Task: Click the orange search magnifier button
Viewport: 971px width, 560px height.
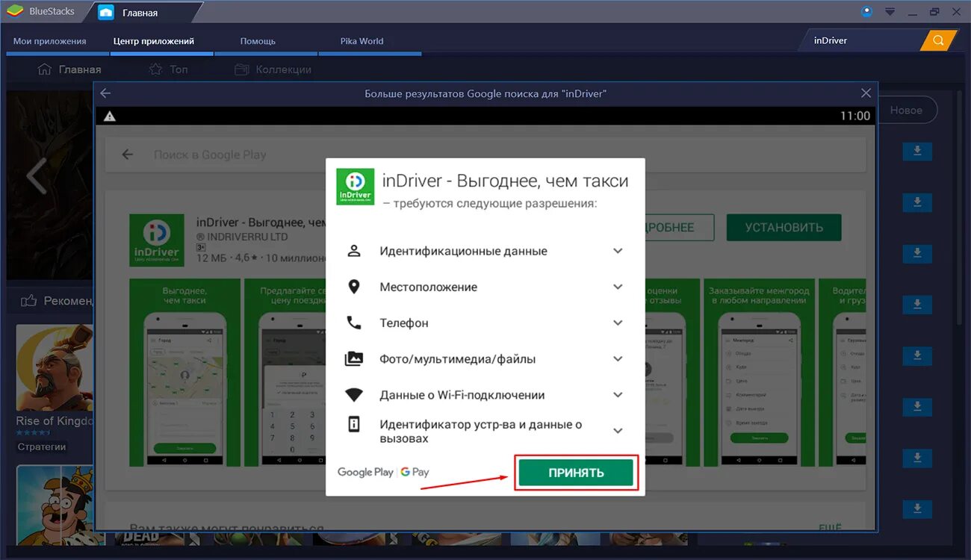Action: pos(939,40)
